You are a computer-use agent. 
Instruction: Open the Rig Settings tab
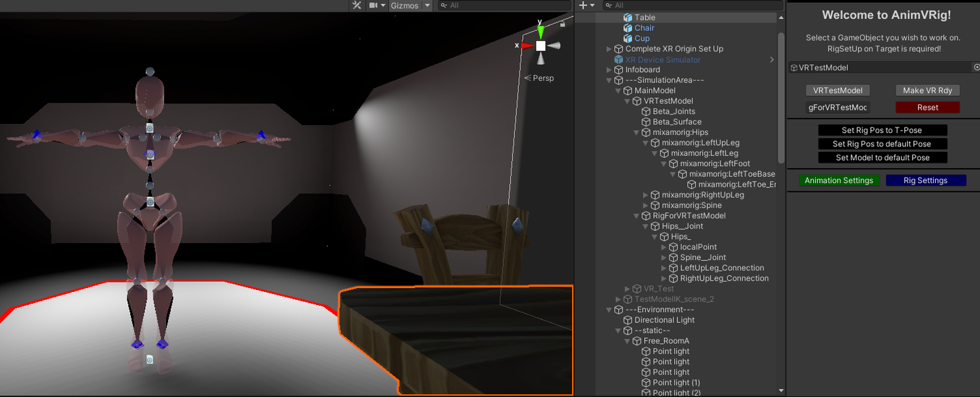click(926, 180)
